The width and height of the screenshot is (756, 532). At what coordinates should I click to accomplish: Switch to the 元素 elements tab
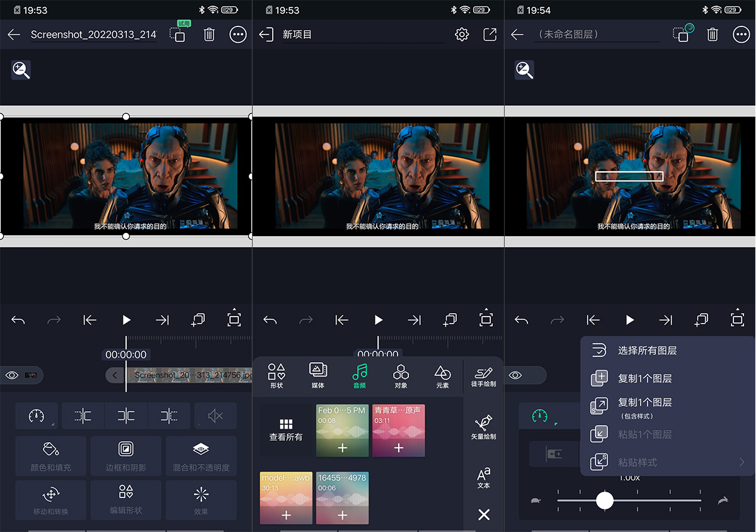(x=443, y=375)
